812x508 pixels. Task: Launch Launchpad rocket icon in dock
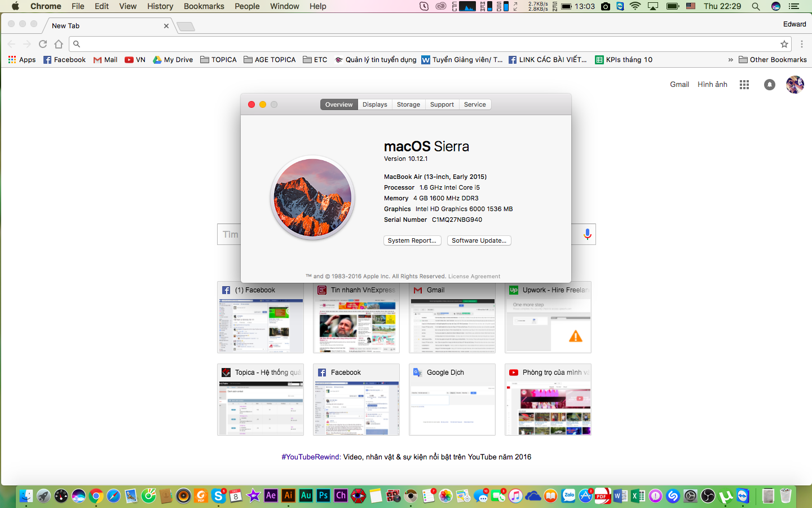43,496
